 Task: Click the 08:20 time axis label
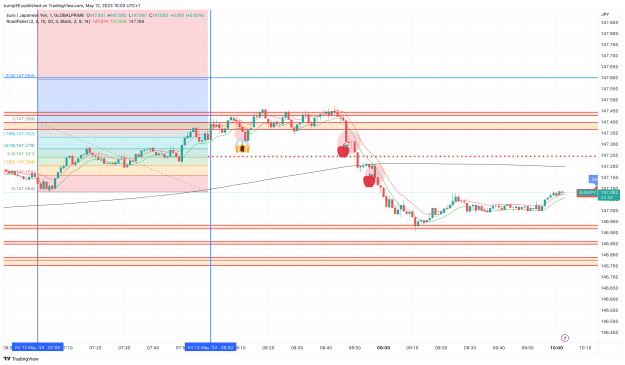(x=268, y=347)
